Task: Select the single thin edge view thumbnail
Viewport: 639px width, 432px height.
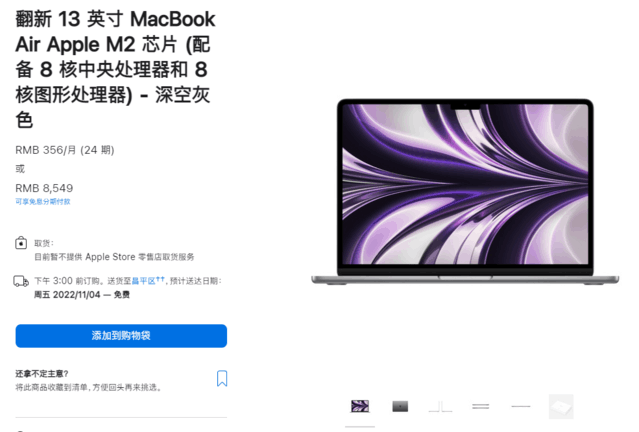Action: [520, 406]
